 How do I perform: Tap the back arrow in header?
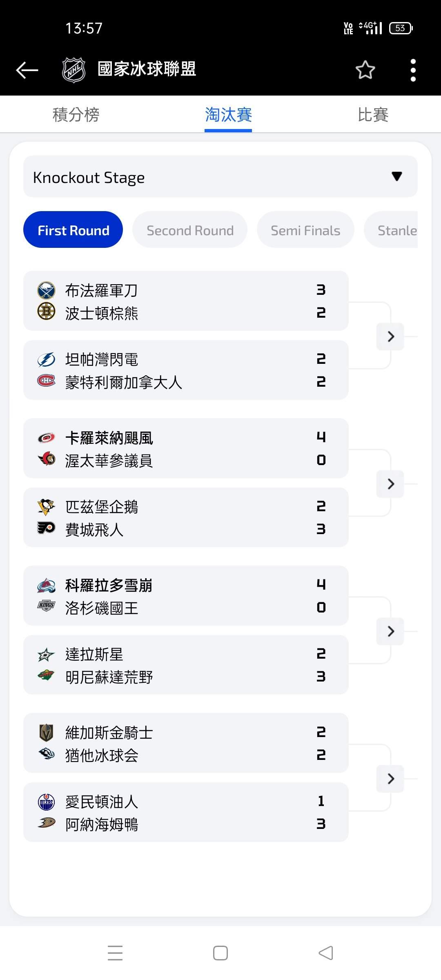[x=27, y=70]
